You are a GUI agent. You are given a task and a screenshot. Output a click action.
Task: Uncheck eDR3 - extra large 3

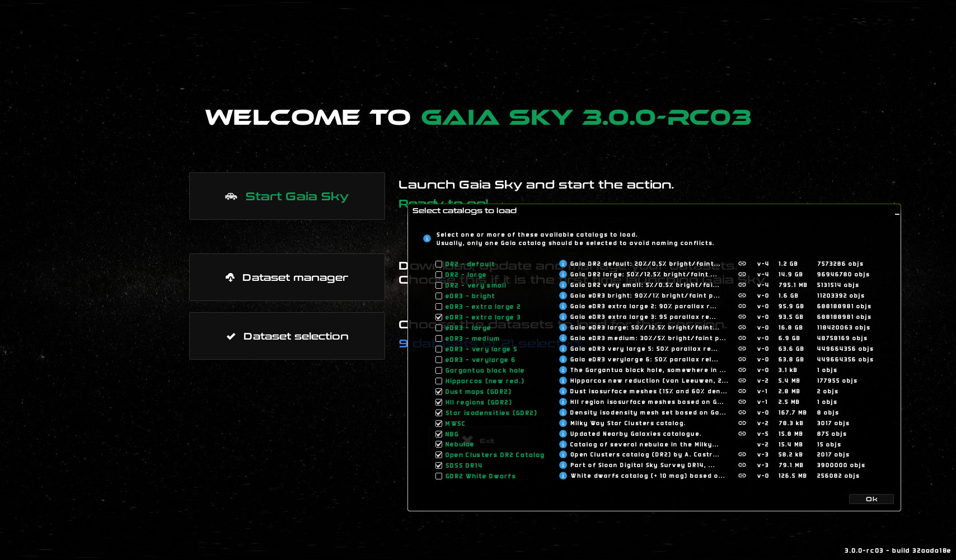tap(439, 317)
